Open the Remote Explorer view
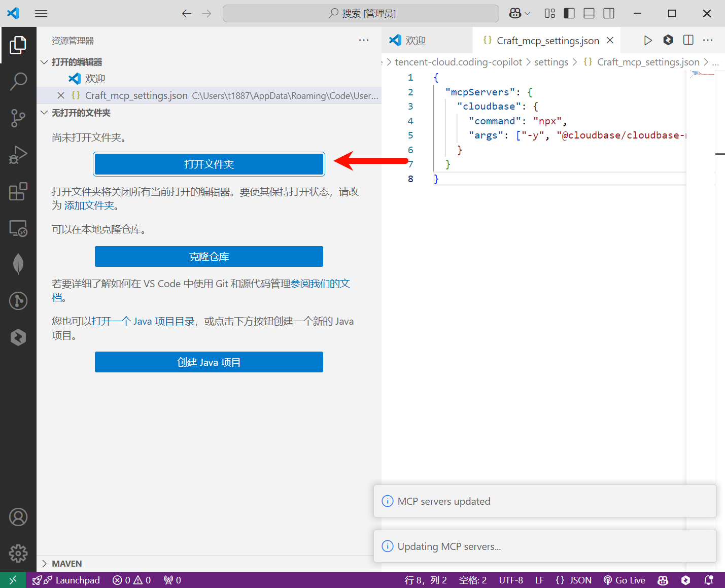 [x=18, y=228]
